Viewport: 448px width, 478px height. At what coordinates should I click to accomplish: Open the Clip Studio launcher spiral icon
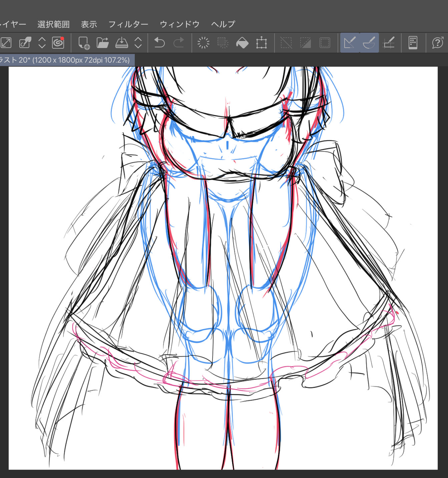(x=58, y=43)
